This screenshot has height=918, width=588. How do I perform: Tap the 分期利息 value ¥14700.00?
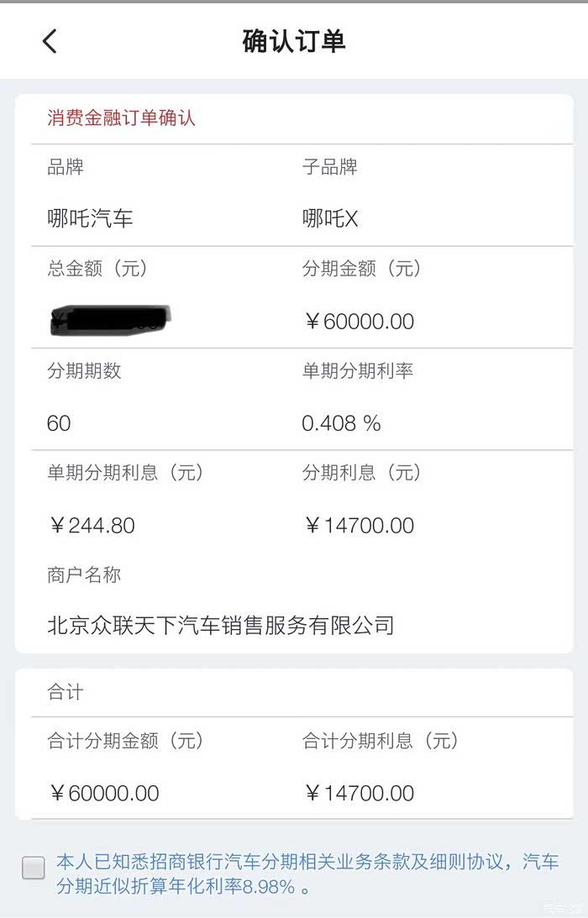click(x=359, y=526)
